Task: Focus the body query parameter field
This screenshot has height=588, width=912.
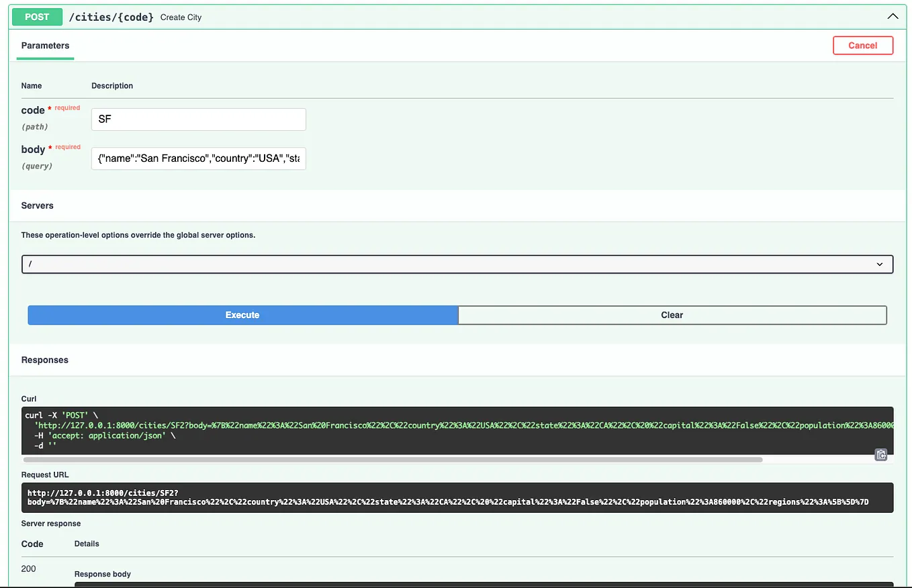Action: (x=198, y=158)
